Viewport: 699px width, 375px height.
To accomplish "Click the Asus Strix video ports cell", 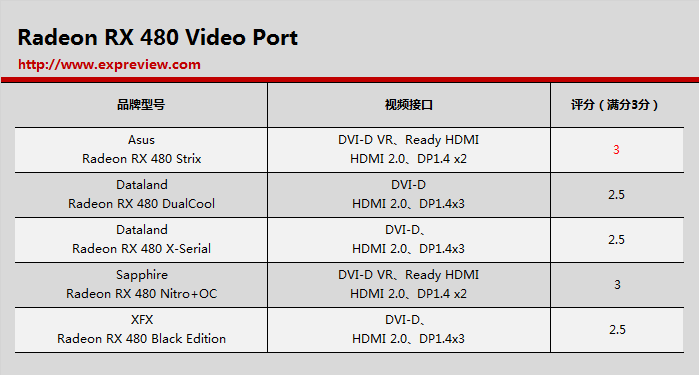I will [409, 150].
